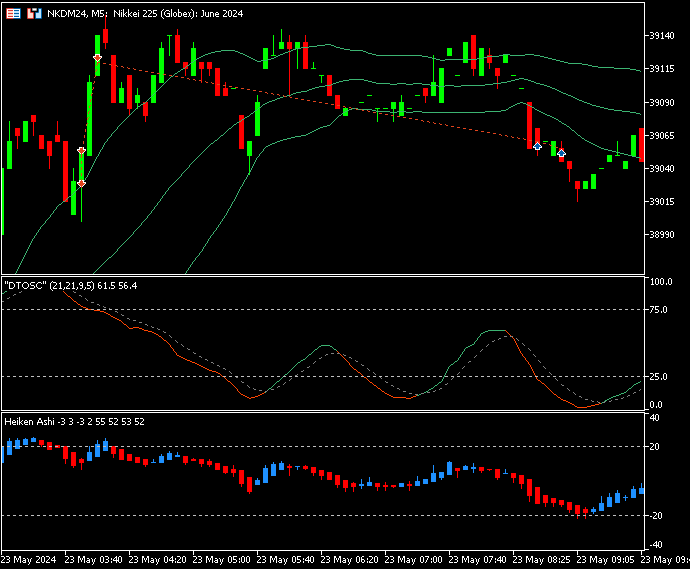Viewport: 690px width, 569px height.
Task: Click the 23 May 03:40 time label
Action: (93, 560)
